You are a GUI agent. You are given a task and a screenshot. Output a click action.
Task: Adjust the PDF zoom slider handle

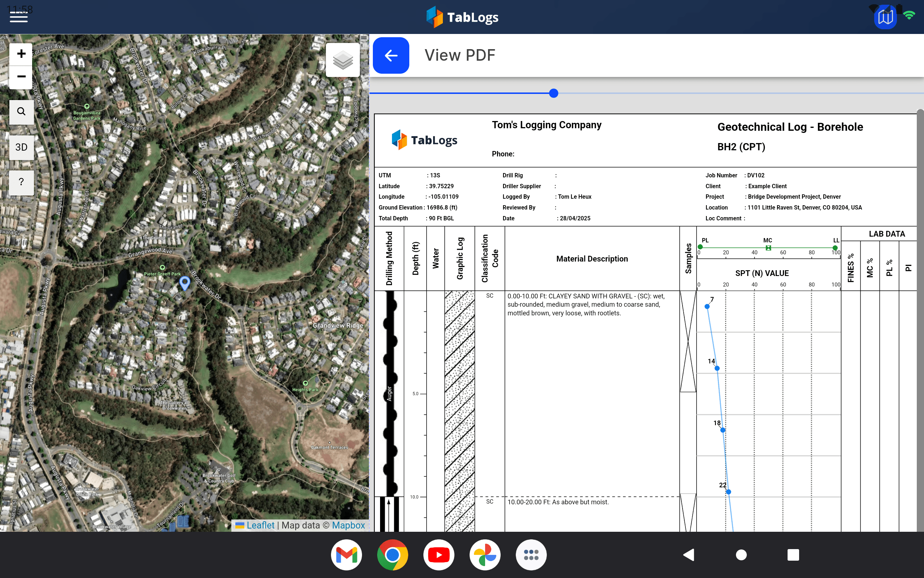coord(554,93)
